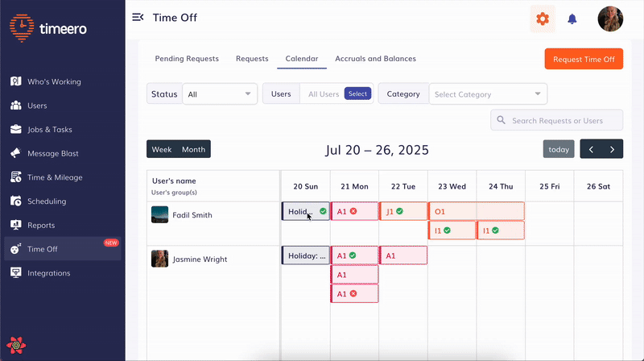Switch to the Pending Requests tab
The image size is (644, 361).
point(186,59)
